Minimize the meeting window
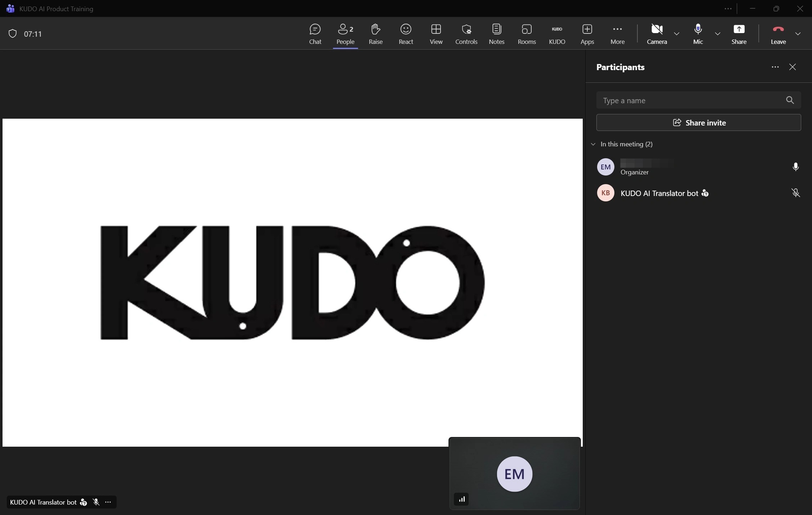This screenshot has height=515, width=812. coord(752,9)
